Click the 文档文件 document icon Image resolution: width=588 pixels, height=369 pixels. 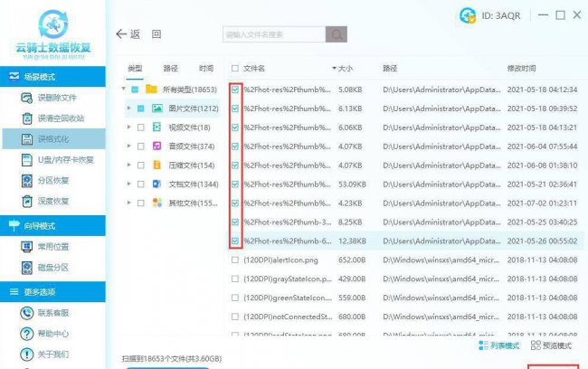coord(156,184)
